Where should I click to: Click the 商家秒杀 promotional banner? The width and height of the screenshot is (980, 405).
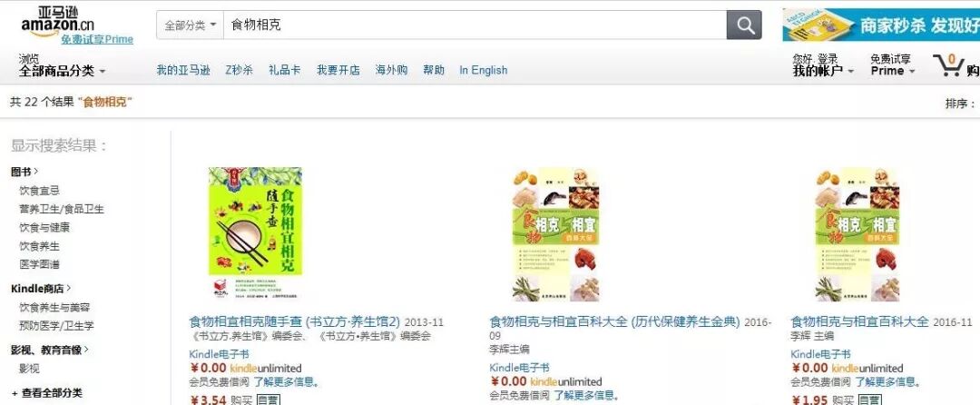click(x=881, y=25)
